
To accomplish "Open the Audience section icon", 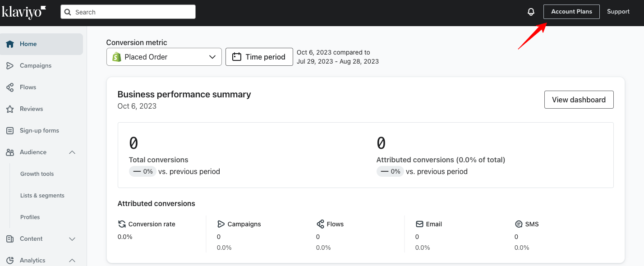I will coord(9,152).
